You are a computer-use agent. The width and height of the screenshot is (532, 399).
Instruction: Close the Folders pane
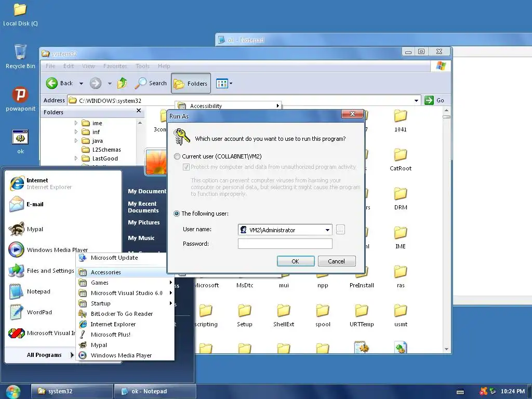[x=138, y=111]
